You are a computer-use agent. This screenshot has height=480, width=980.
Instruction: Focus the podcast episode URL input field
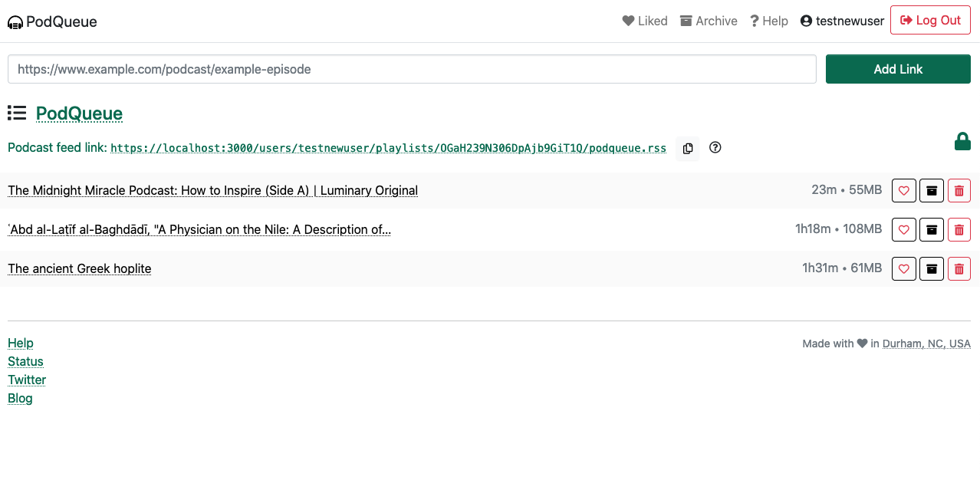[x=412, y=69]
